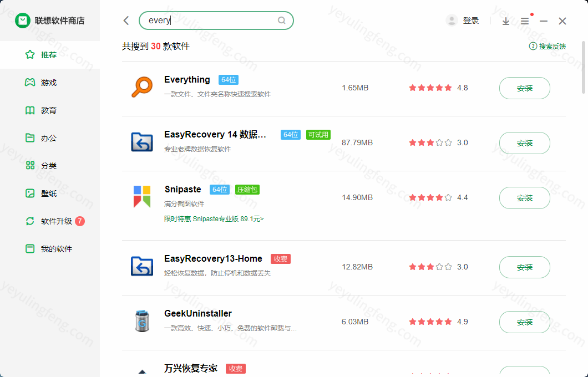
Task: Click the 教育 book icon
Action: pyautogui.click(x=30, y=110)
